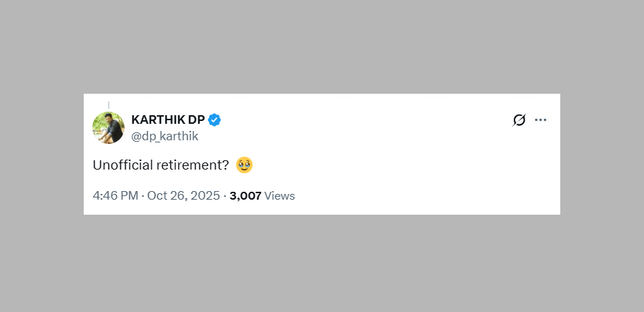Click the KARTHIK DP display name
Viewport: 644px width, 312px height.
167,120
